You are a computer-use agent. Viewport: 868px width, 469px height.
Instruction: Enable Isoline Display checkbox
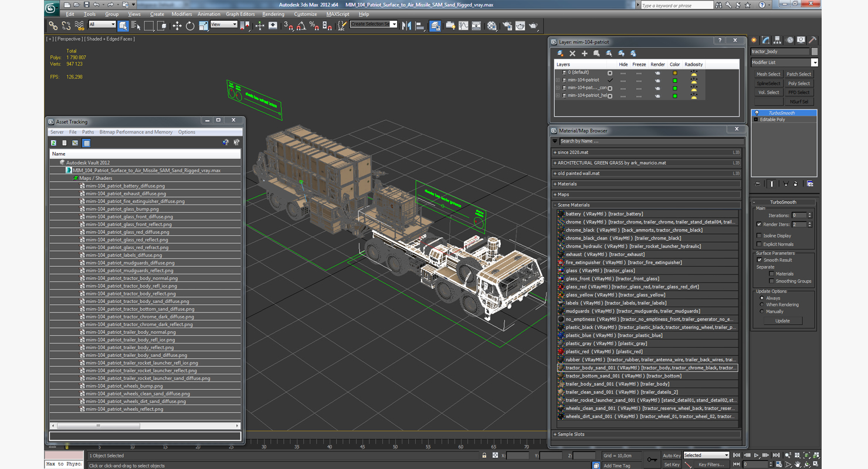tap(759, 236)
